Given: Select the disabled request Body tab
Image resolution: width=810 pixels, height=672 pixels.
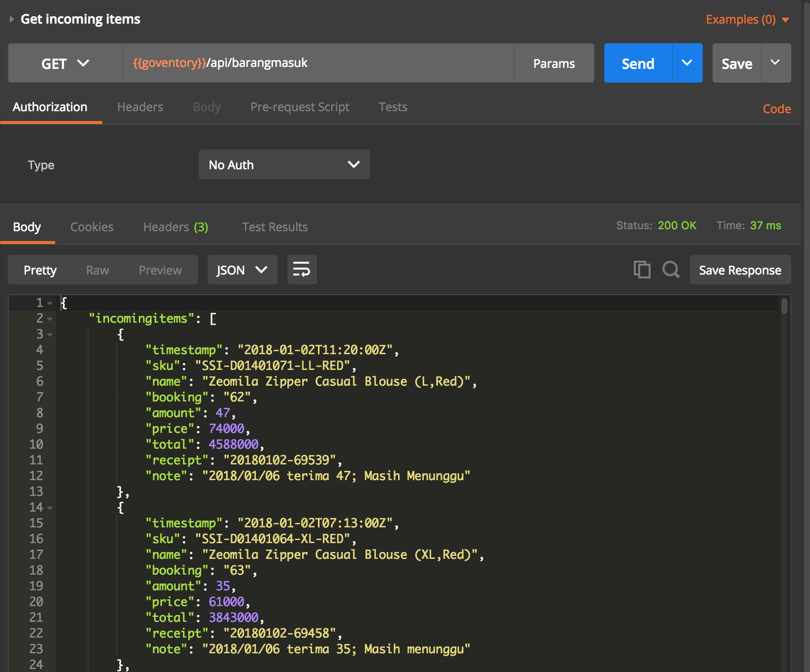Looking at the screenshot, I should tap(207, 107).
